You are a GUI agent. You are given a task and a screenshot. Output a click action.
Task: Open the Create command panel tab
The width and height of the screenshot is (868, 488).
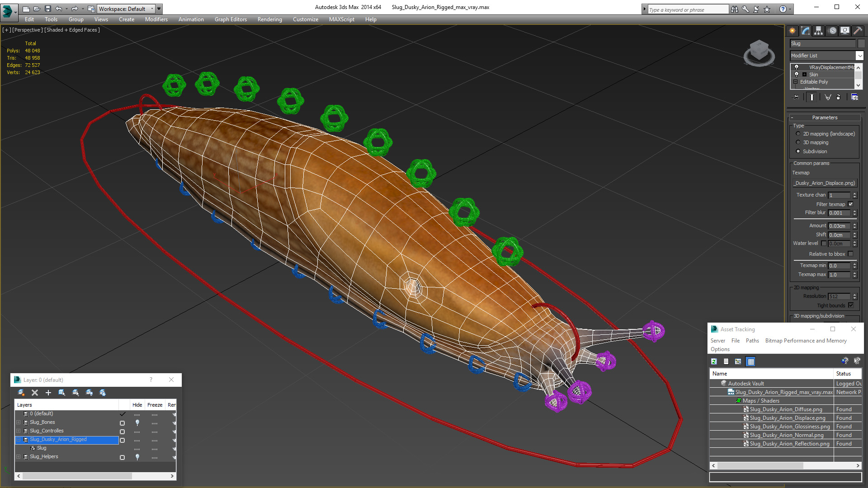[792, 31]
